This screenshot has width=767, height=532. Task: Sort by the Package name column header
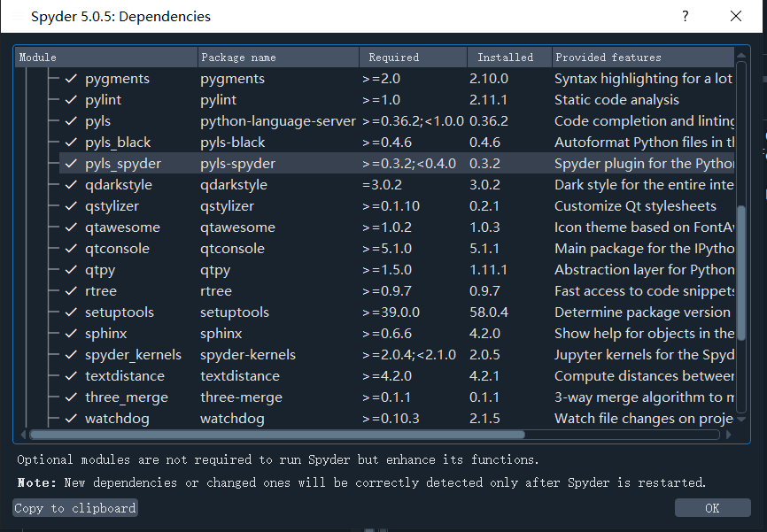point(278,58)
